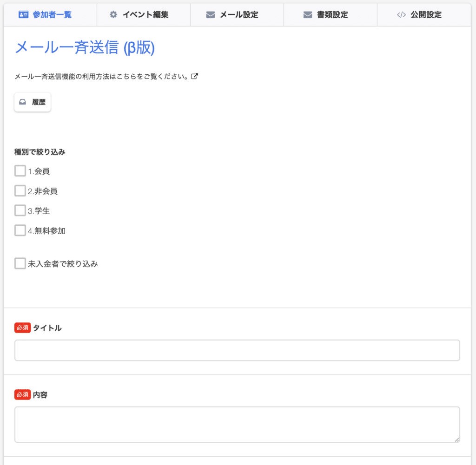Click the inbox icon on 履歴 button
This screenshot has width=476, height=465.
coord(22,102)
